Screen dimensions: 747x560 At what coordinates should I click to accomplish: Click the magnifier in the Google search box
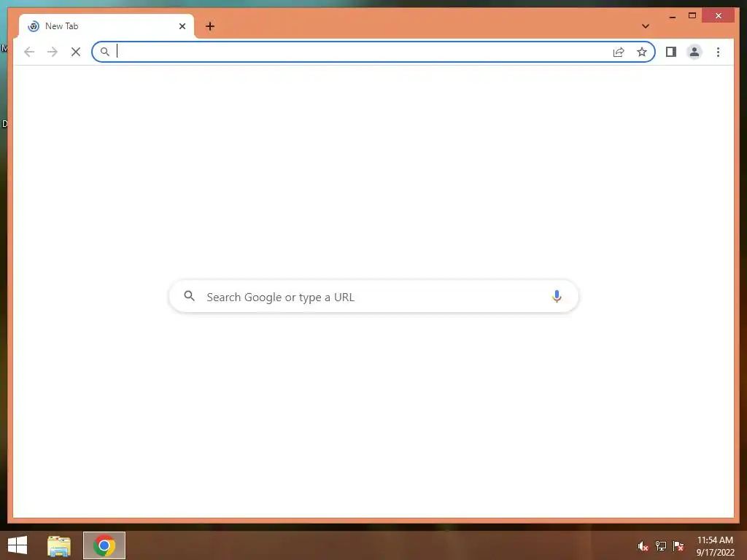pyautogui.click(x=189, y=296)
